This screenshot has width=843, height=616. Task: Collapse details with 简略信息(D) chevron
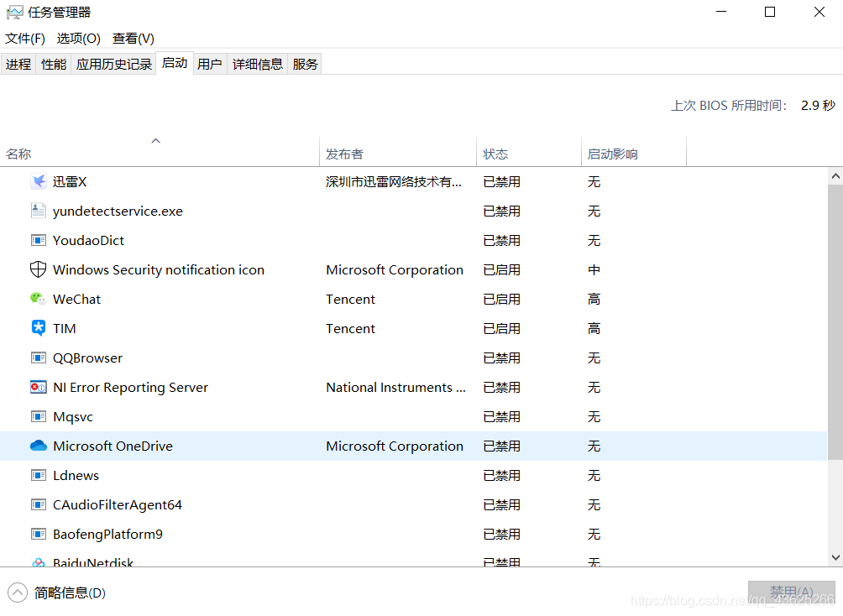[x=17, y=593]
